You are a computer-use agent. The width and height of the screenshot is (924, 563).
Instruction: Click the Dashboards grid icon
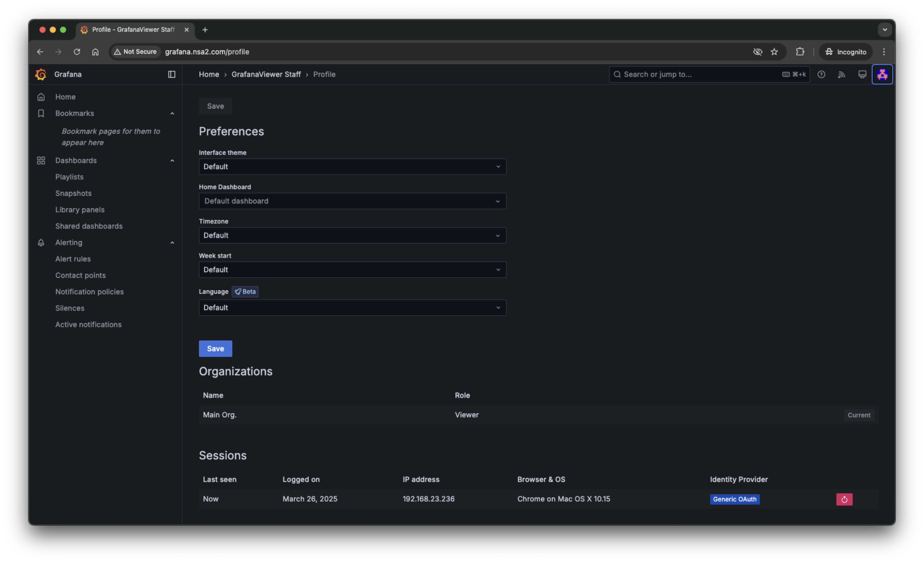[41, 160]
